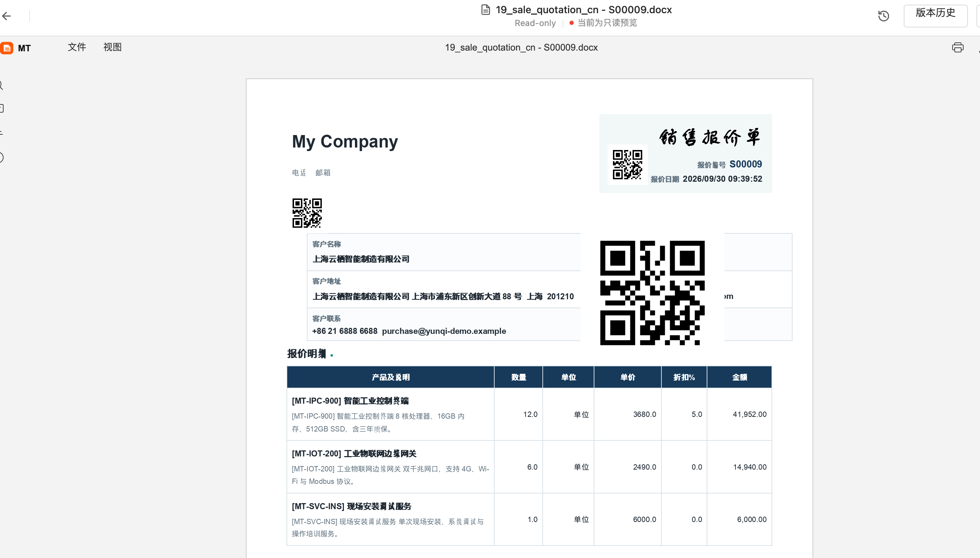Click the 单价 column header
Image resolution: width=980 pixels, height=558 pixels.
click(x=628, y=377)
